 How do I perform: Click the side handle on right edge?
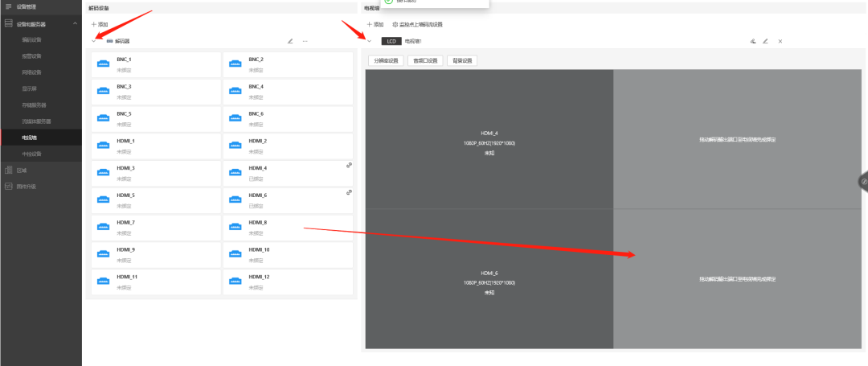pos(863,182)
